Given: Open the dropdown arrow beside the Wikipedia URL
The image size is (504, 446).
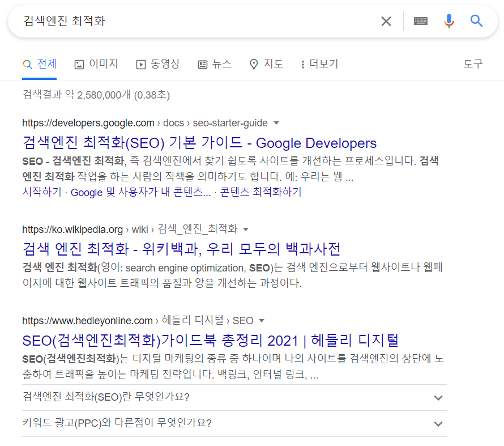Looking at the screenshot, I should coord(246,230).
